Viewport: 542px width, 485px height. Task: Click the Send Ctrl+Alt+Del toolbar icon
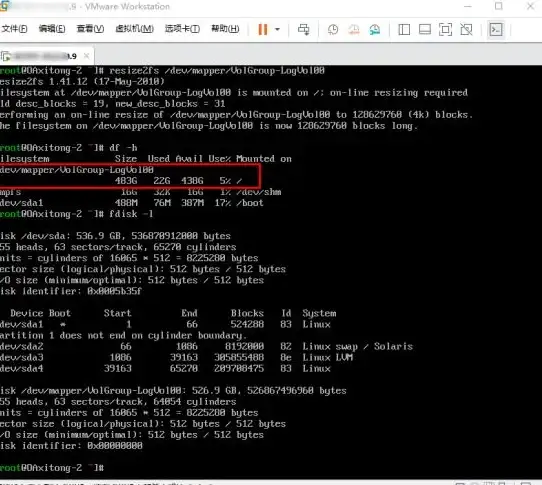[303, 29]
